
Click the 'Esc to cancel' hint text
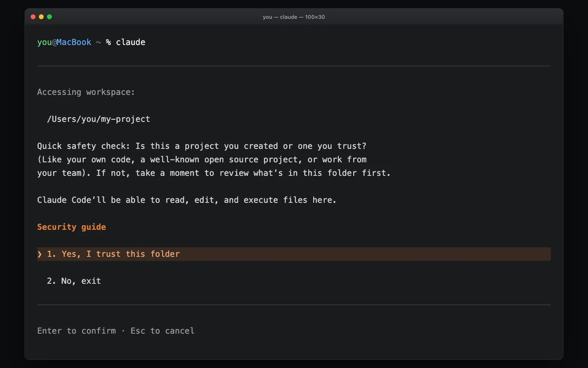163,331
